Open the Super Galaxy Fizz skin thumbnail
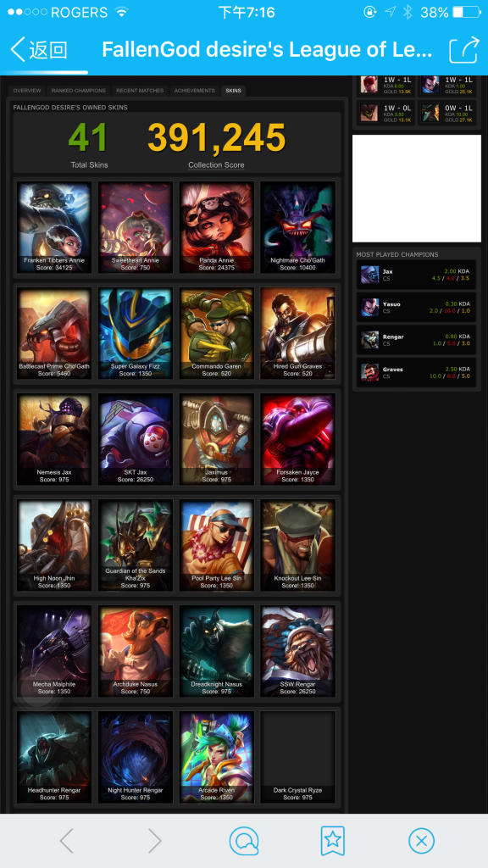488x868 pixels. coord(136,333)
